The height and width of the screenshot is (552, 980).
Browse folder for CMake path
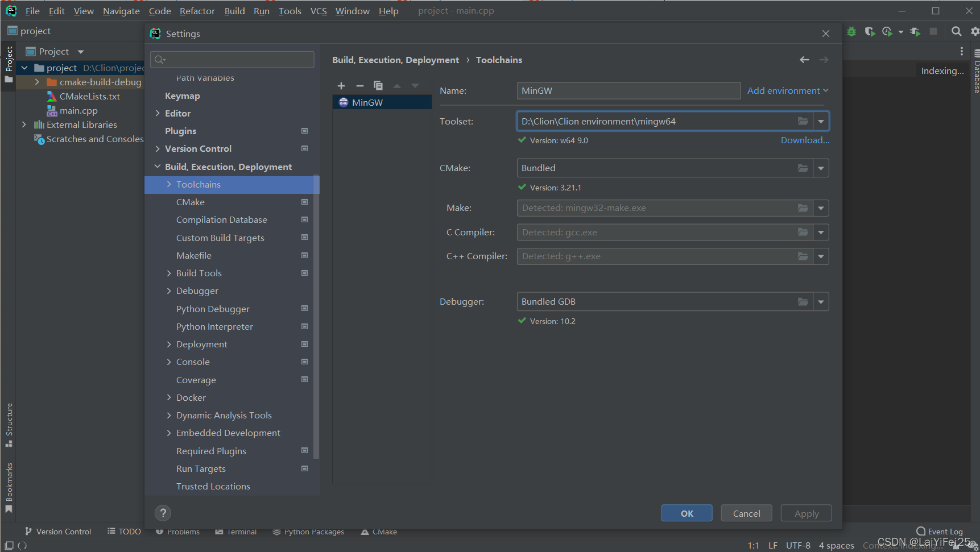(x=803, y=168)
